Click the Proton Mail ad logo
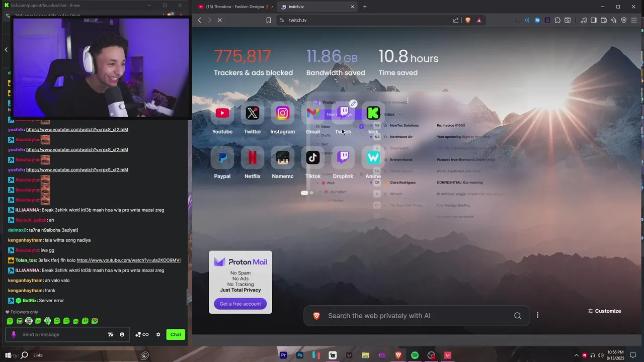 [x=240, y=262]
